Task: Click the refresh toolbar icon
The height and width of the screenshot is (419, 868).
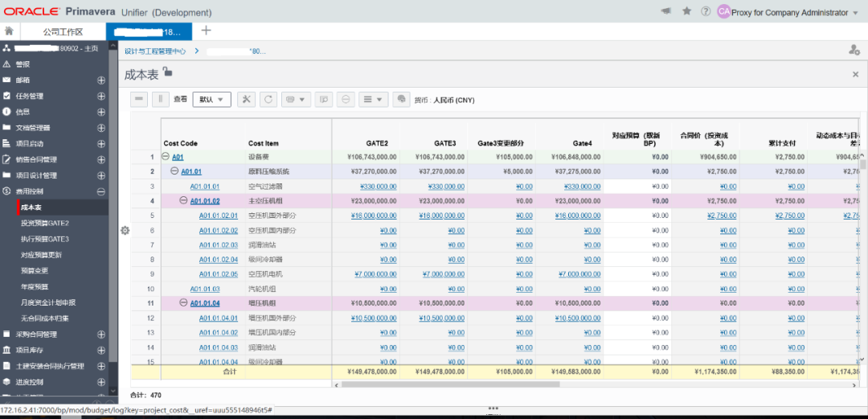Action: [x=268, y=99]
